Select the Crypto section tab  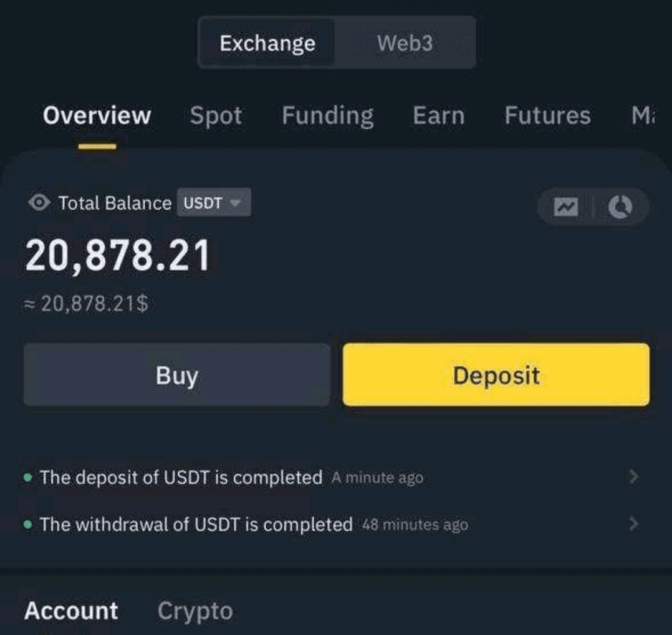[196, 611]
